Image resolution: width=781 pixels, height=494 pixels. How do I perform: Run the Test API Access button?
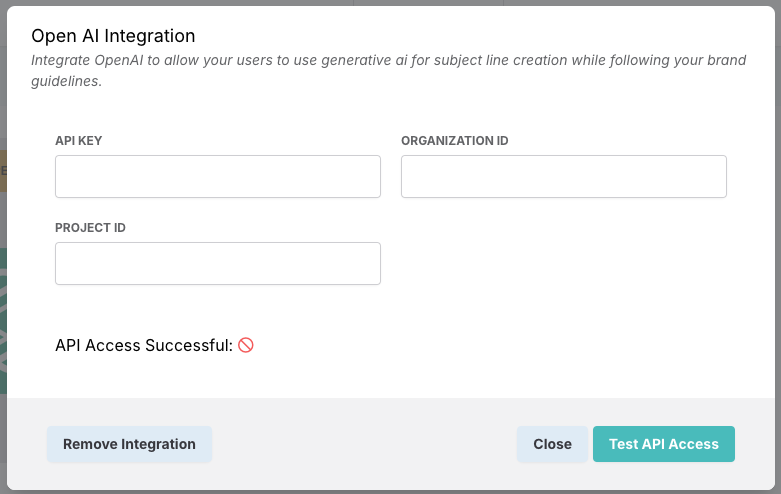click(x=663, y=444)
